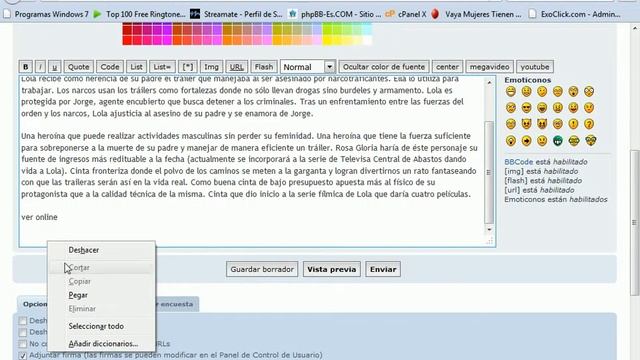This screenshot has height=360, width=640.
Task: Insert the big grin emoticon
Action: pyautogui.click(x=511, y=91)
